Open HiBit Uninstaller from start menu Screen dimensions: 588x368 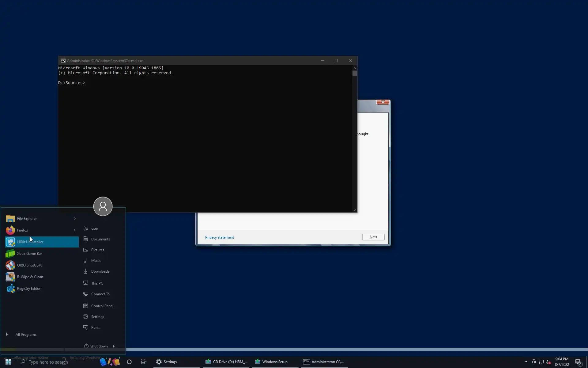coord(30,242)
